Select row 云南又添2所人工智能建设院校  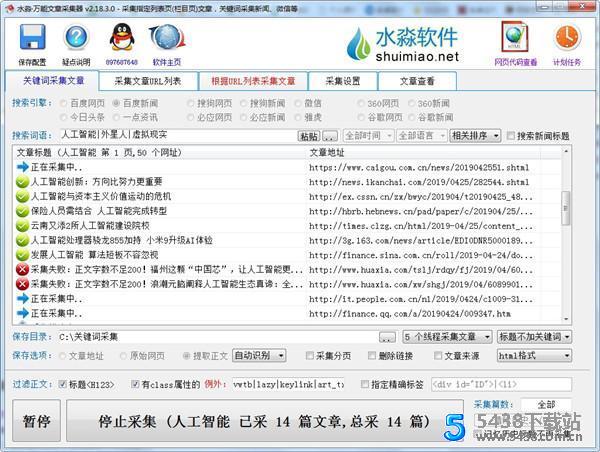(x=288, y=225)
